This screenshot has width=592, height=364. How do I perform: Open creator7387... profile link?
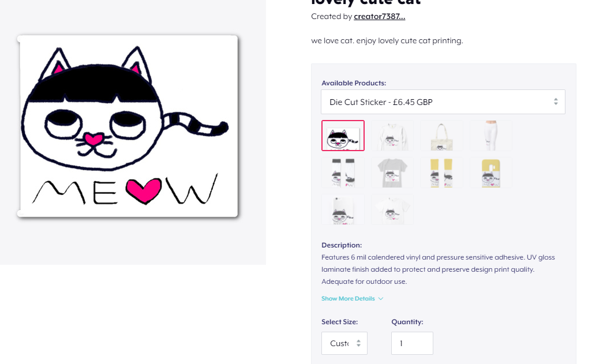tap(380, 16)
